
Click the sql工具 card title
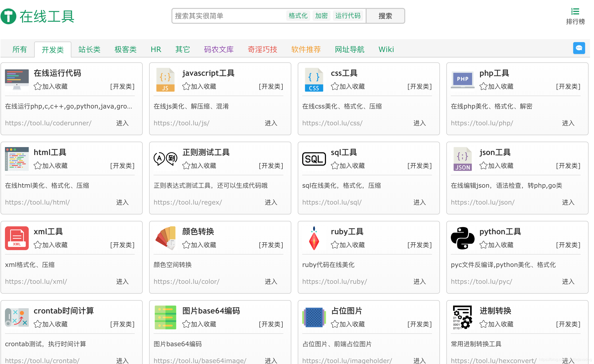pyautogui.click(x=344, y=152)
